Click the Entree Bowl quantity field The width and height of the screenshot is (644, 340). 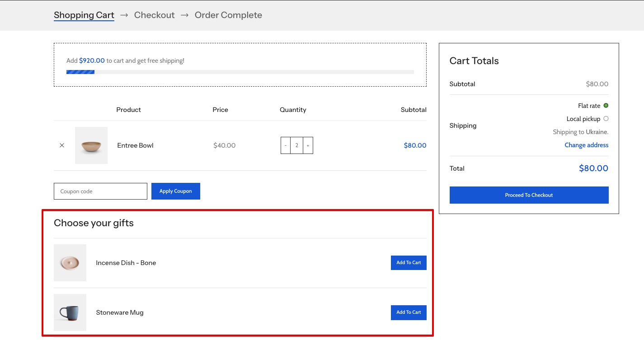point(297,145)
